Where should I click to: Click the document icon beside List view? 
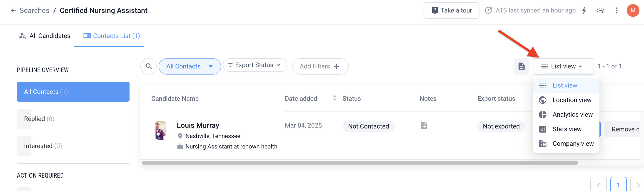coord(521,66)
